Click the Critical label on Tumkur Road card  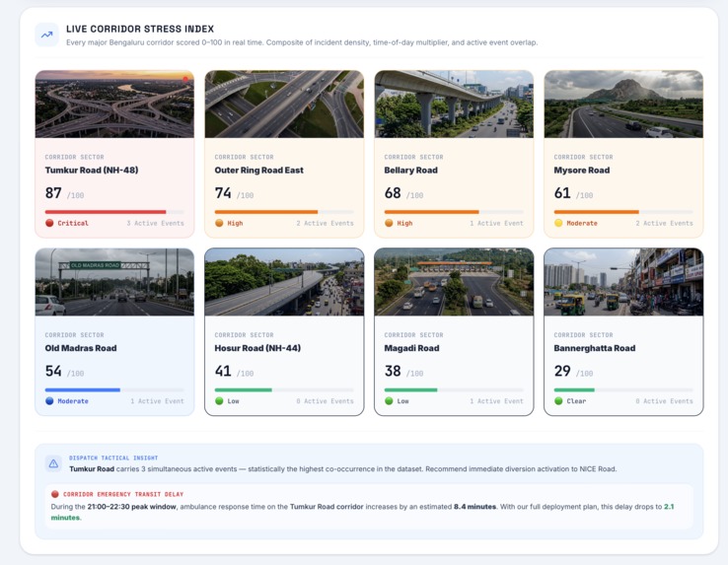click(x=73, y=223)
